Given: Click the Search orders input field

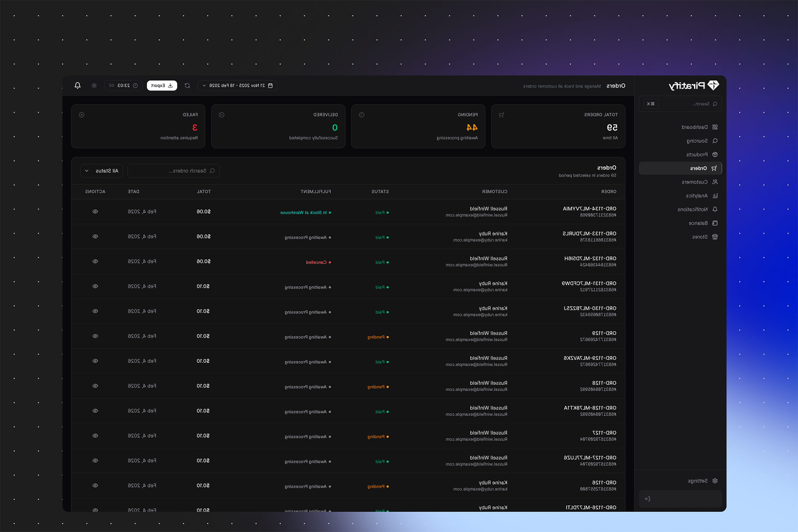Looking at the screenshot, I should [174, 171].
